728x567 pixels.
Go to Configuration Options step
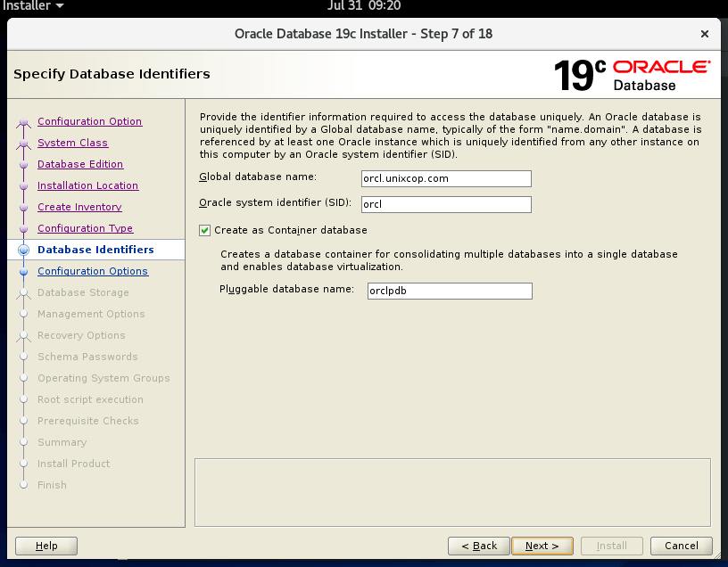point(93,271)
